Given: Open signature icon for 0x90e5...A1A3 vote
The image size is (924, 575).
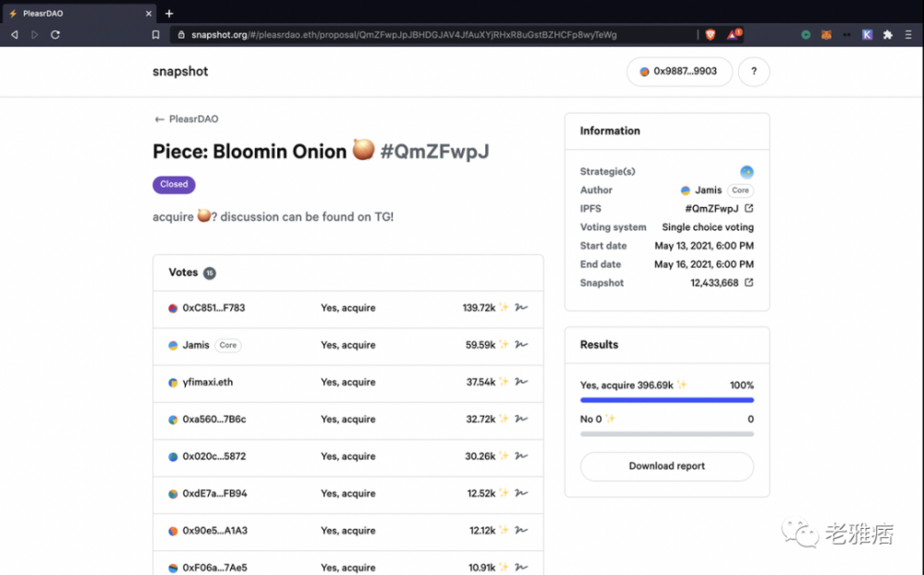Looking at the screenshot, I should click(x=521, y=531).
